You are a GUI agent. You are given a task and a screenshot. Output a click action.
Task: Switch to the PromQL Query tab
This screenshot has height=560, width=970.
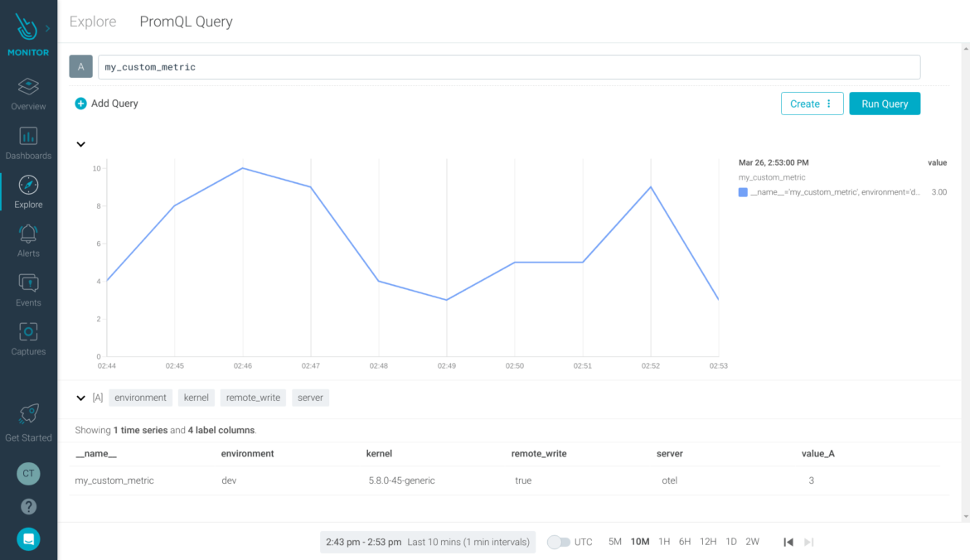(186, 22)
